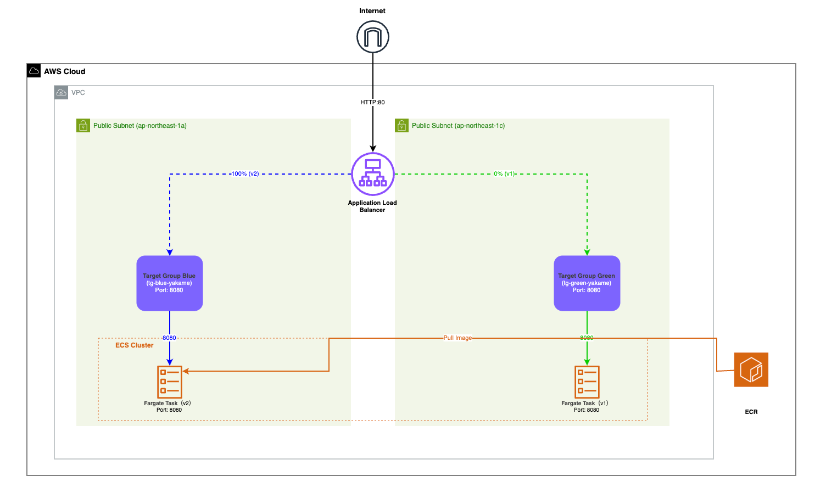Image resolution: width=826 pixels, height=504 pixels.
Task: Click the Internet gateway icon
Action: (x=373, y=37)
